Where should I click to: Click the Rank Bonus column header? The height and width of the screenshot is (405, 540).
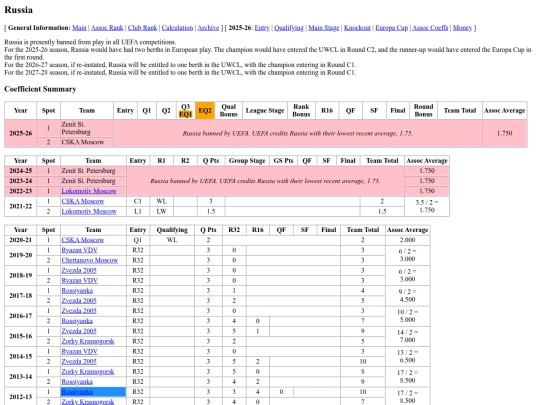(301, 111)
